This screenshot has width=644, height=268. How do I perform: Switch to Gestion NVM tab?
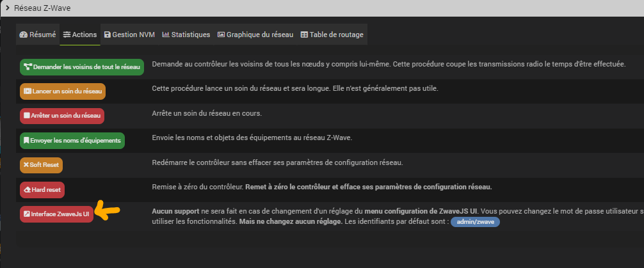129,35
